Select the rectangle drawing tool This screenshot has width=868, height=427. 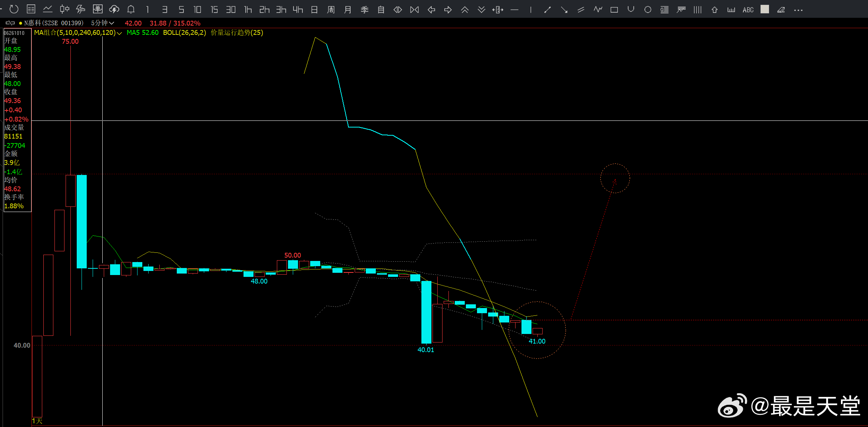click(x=614, y=10)
